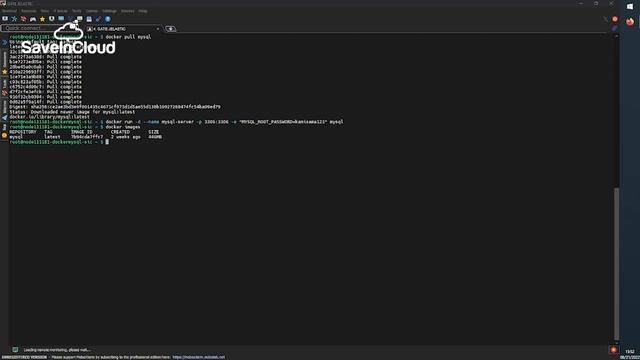Click the red icon at bottom right
Viewport: 640px width, 360px height.
613,350
